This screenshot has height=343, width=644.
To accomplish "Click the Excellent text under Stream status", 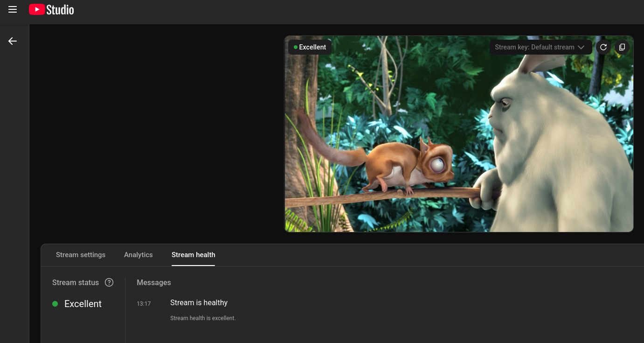I will (x=83, y=304).
